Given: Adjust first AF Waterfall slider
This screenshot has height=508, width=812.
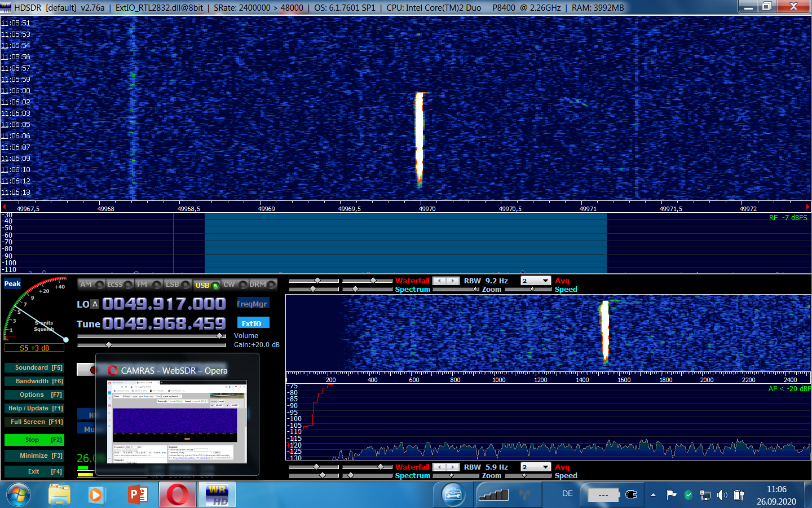Looking at the screenshot, I should click(x=314, y=467).
